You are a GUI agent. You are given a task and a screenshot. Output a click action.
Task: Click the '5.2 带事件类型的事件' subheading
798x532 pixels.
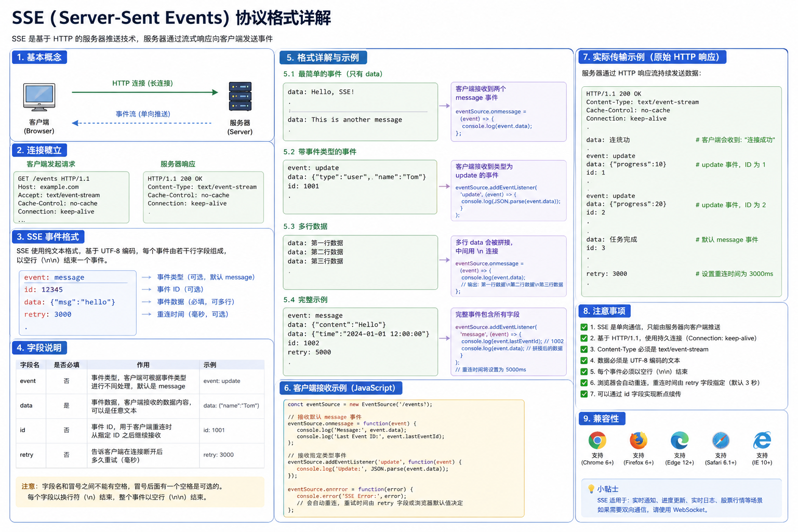320,152
